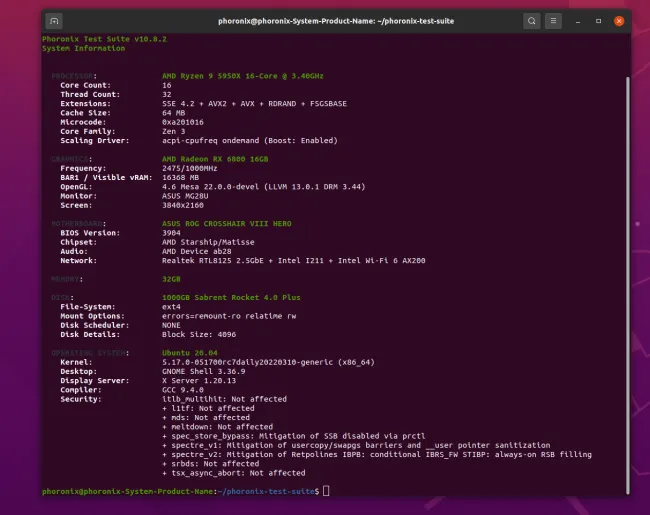Click '+ srbds: Not affected' line
Image resolution: width=650 pixels, height=515 pixels.
tap(210, 464)
